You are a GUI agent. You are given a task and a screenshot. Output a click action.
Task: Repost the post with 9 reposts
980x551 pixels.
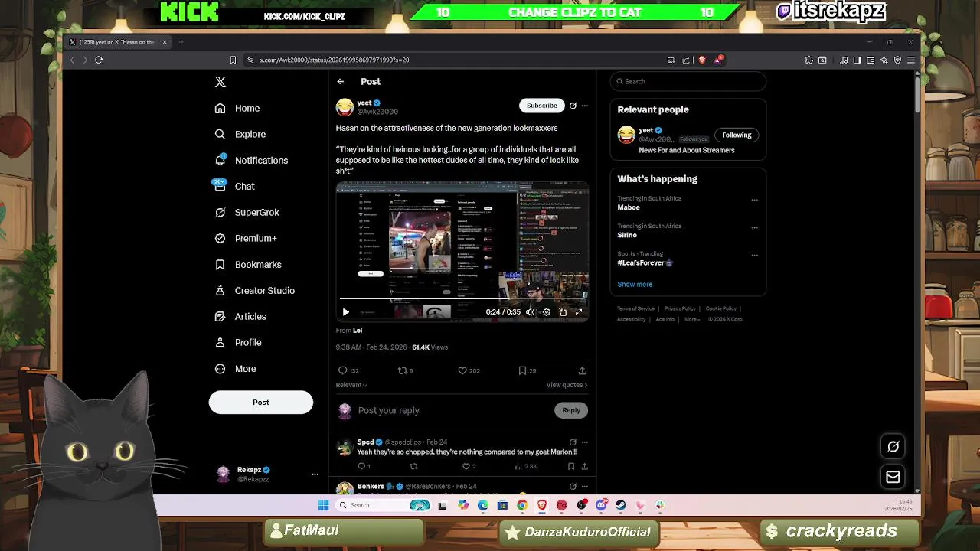click(405, 370)
